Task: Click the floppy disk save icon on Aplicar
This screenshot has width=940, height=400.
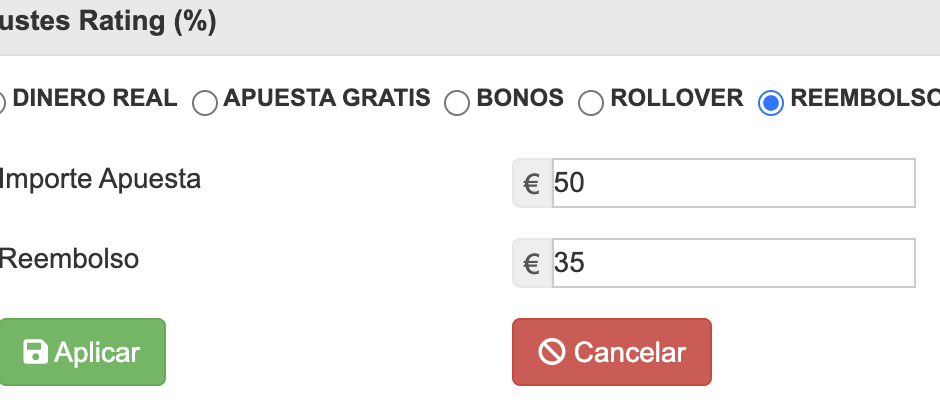Action: tap(35, 352)
